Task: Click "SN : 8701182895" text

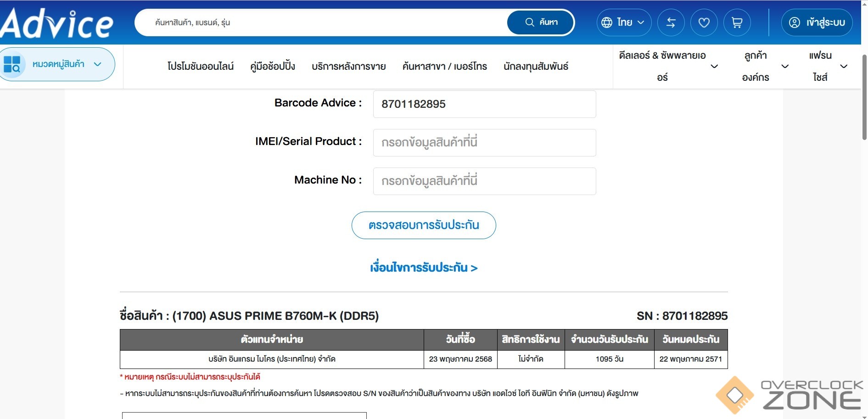Action: click(x=682, y=316)
